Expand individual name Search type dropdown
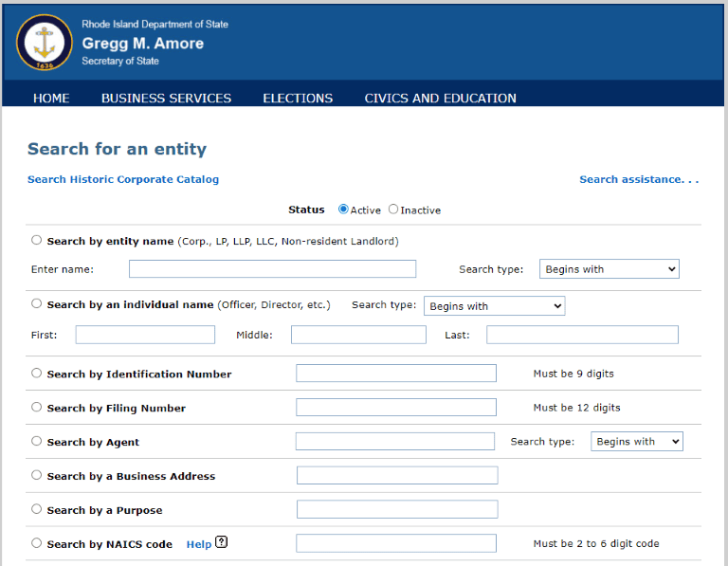728x566 pixels. (x=493, y=306)
